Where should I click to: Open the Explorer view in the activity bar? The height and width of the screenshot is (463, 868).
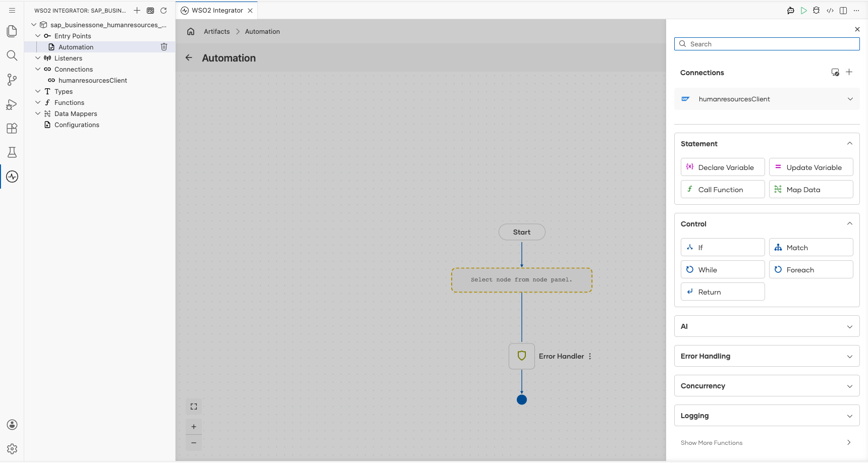[12, 31]
